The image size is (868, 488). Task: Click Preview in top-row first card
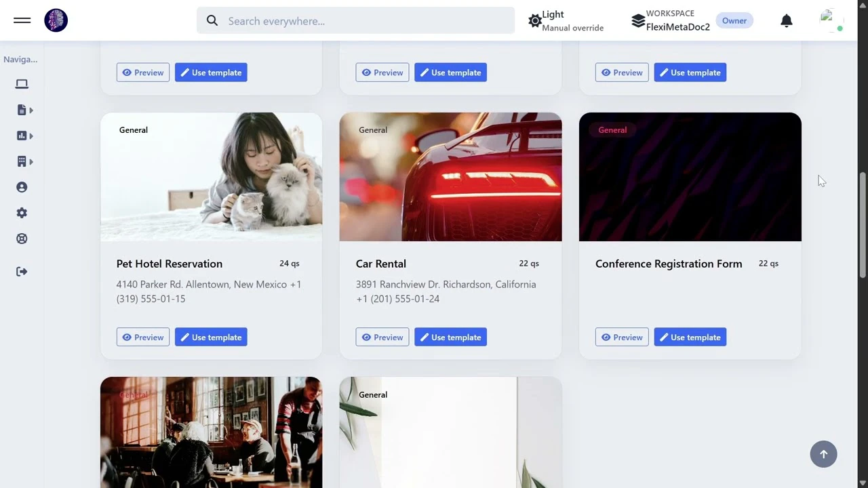(143, 73)
